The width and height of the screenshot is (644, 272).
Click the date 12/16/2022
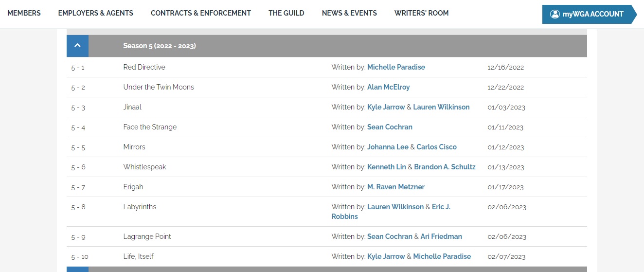pos(505,68)
